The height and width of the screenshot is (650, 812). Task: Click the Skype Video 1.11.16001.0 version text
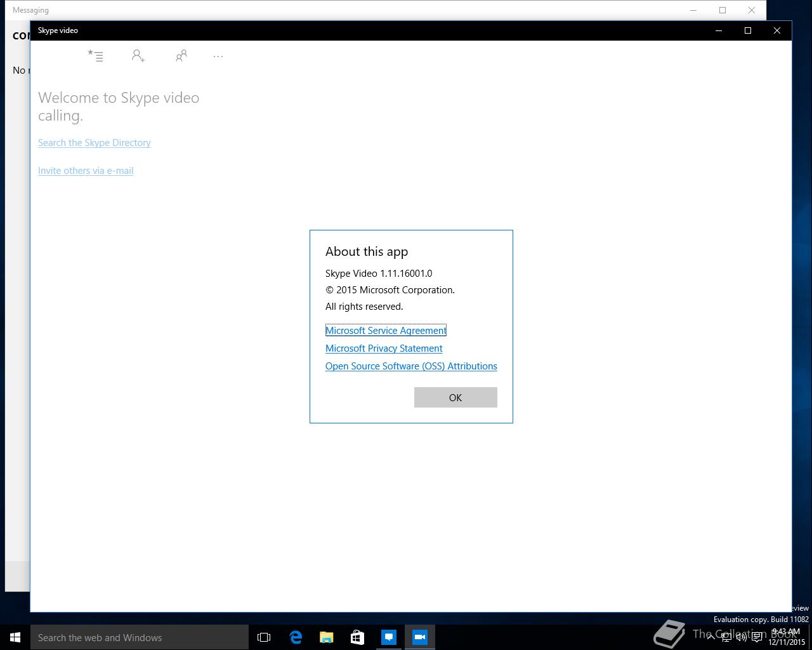pos(379,274)
